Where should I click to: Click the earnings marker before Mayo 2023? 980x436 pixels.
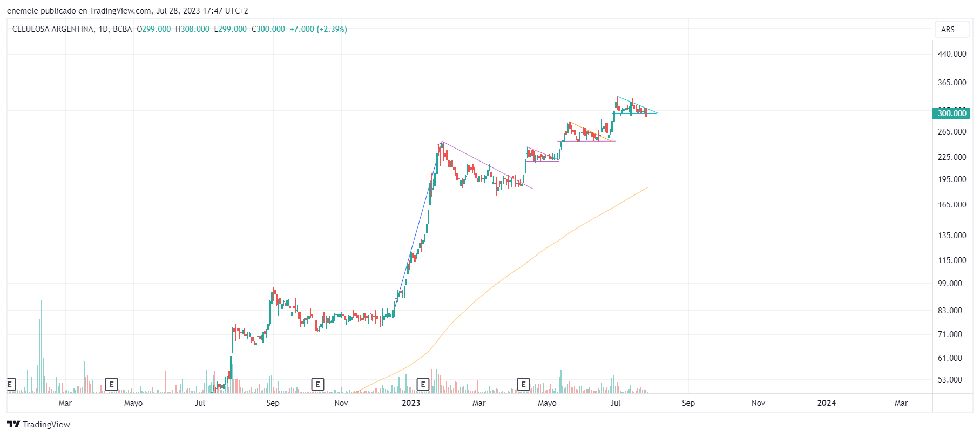coord(523,384)
